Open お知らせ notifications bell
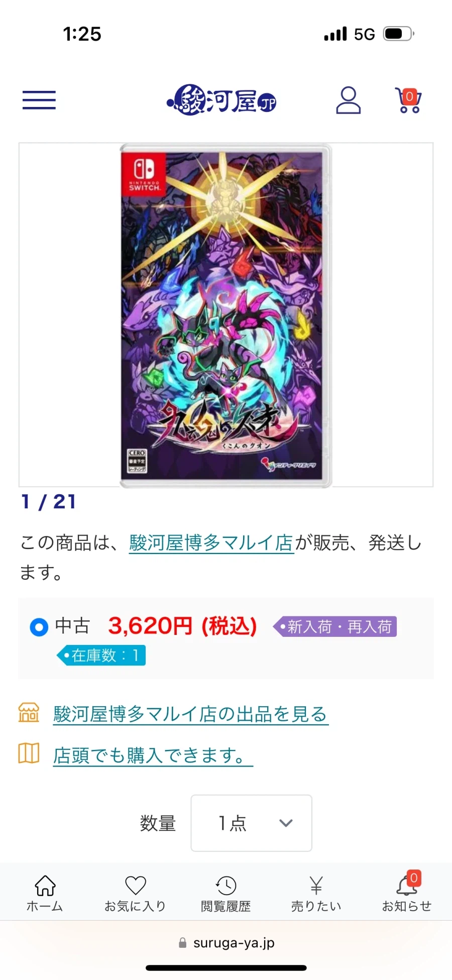 pyautogui.click(x=407, y=894)
